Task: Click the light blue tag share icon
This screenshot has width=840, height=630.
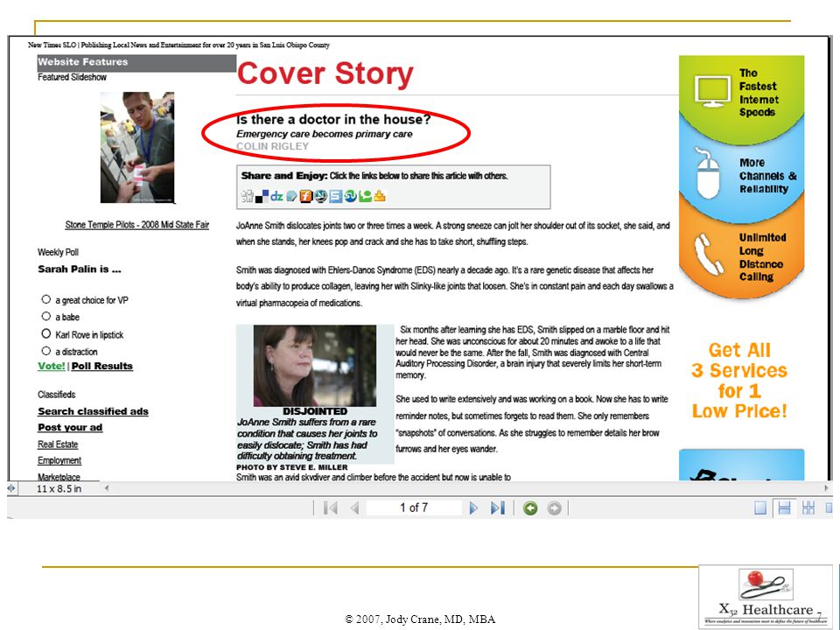Action: pos(291,196)
